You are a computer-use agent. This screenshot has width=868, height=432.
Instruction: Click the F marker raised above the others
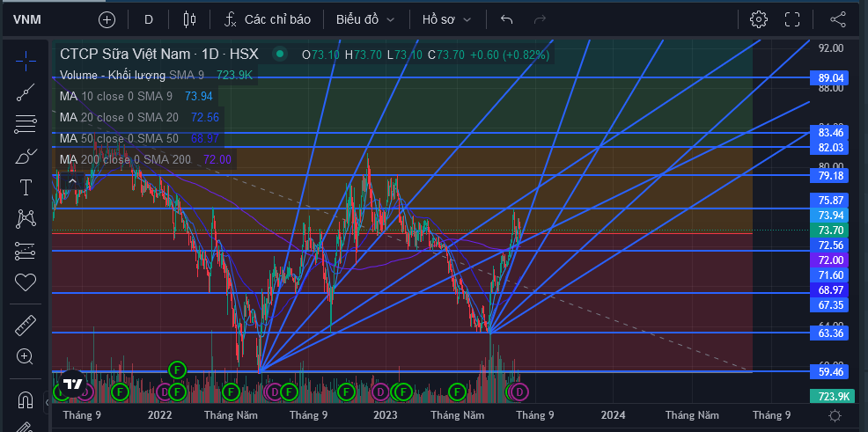(x=177, y=369)
